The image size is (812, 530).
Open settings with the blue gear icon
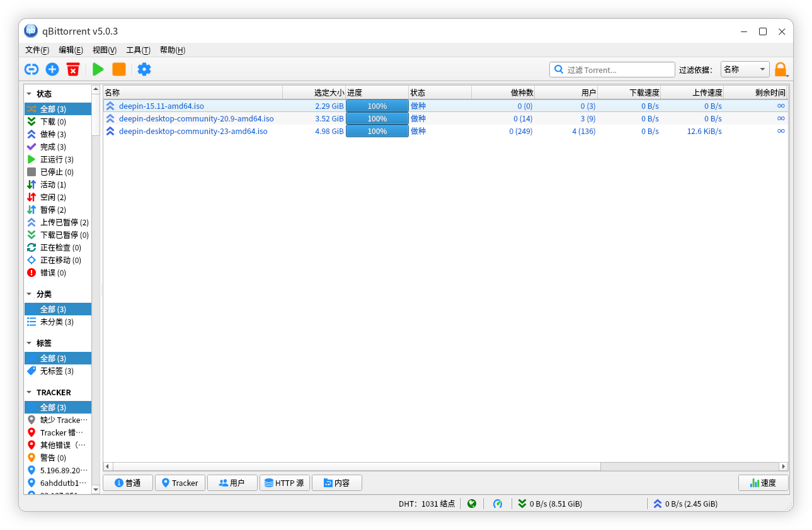tap(144, 69)
